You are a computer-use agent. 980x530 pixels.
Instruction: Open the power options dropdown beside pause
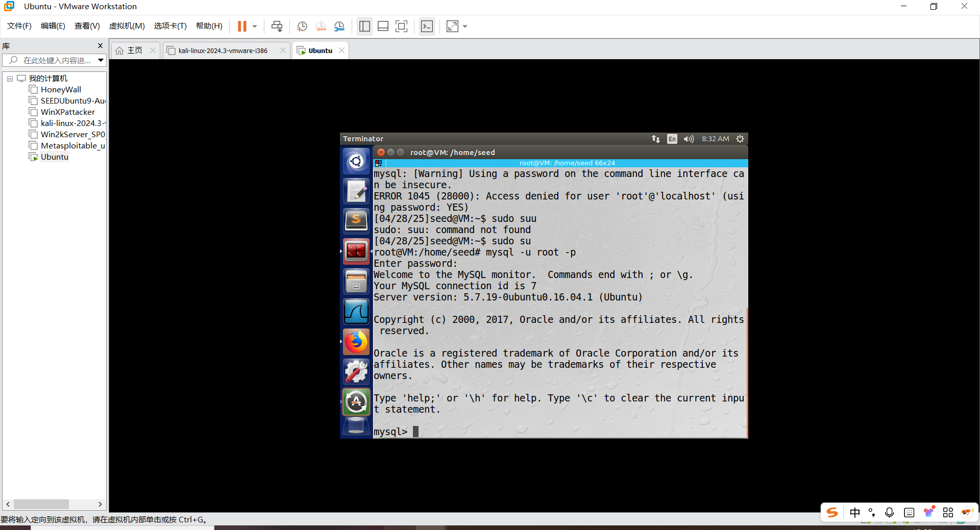255,26
